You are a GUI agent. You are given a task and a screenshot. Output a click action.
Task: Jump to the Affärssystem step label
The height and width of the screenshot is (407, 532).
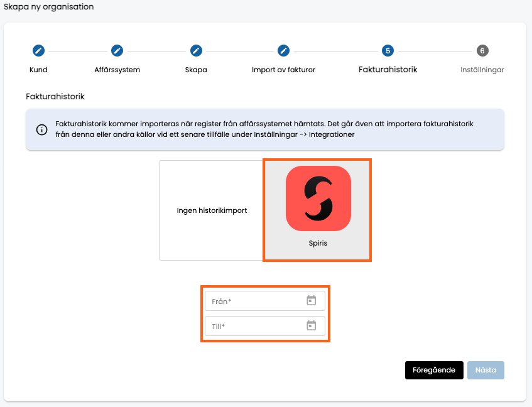(x=117, y=70)
